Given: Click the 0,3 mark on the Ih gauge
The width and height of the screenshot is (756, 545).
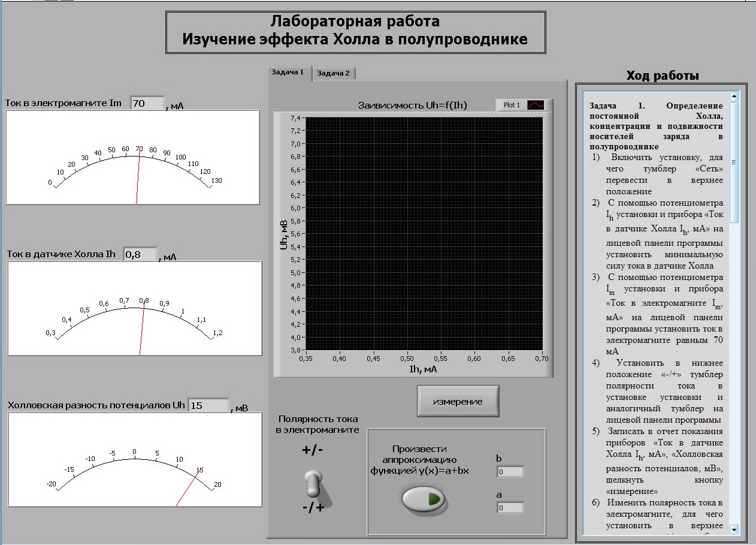Looking at the screenshot, I should [50, 333].
